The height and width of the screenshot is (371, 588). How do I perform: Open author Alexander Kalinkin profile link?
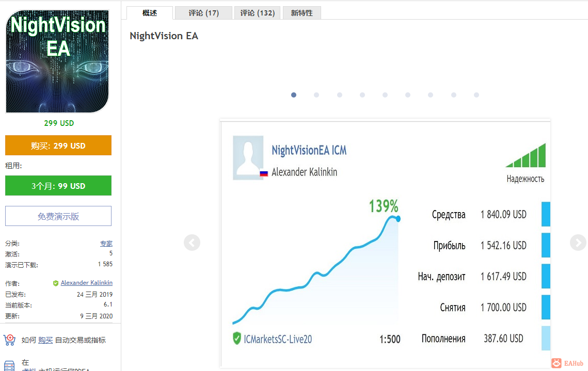click(87, 283)
